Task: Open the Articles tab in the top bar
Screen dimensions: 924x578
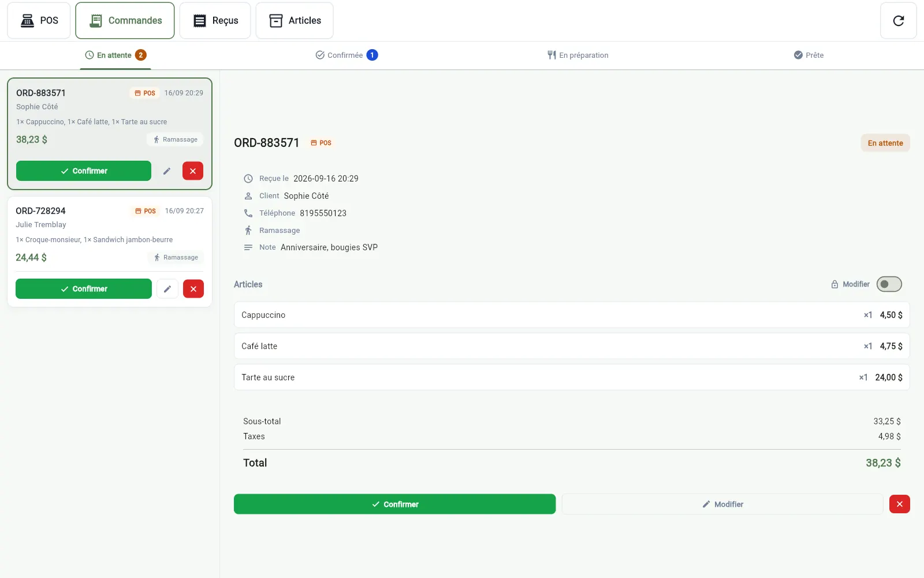Action: 295,21
